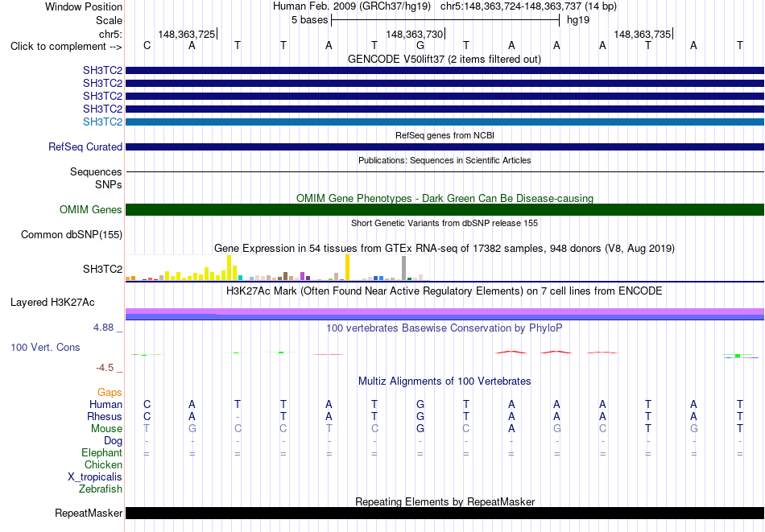
Task: Click the 'RepeatMasker' track label
Action: [x=89, y=513]
